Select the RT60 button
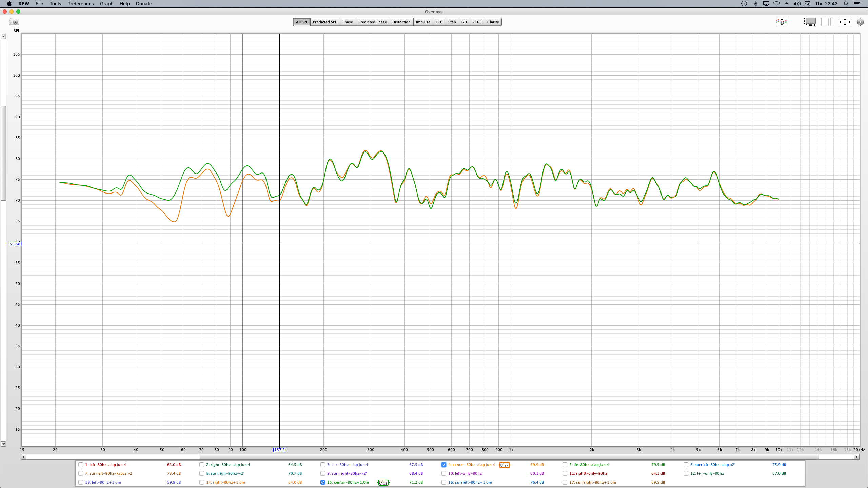 (477, 22)
